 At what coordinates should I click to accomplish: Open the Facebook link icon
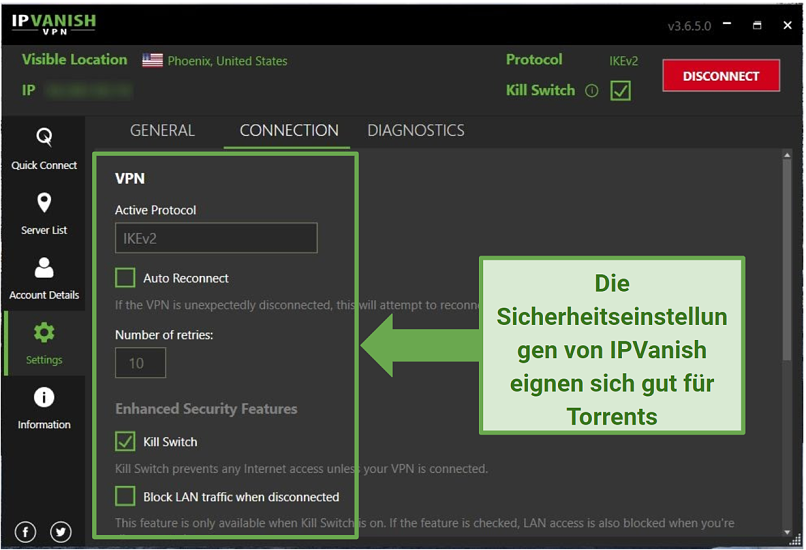[x=26, y=532]
